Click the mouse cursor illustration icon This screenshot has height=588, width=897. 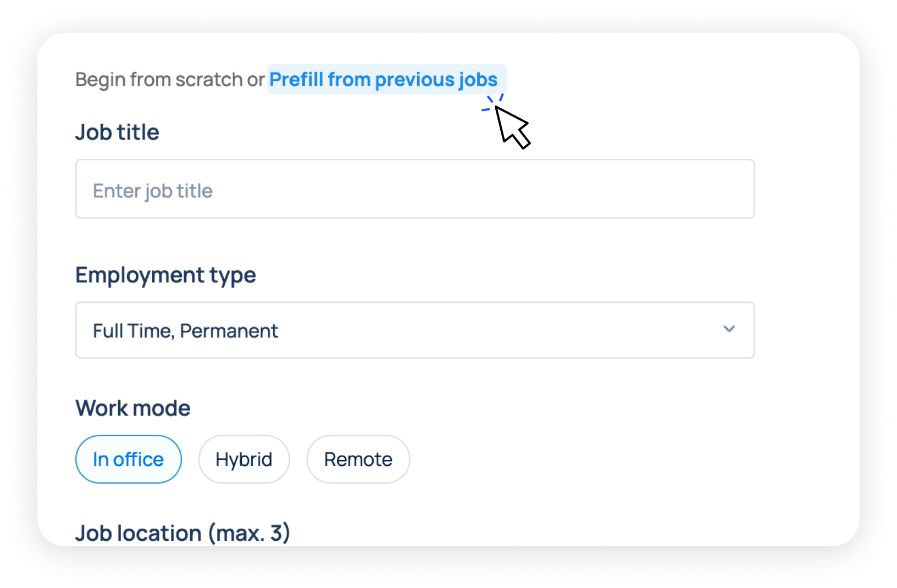(512, 126)
